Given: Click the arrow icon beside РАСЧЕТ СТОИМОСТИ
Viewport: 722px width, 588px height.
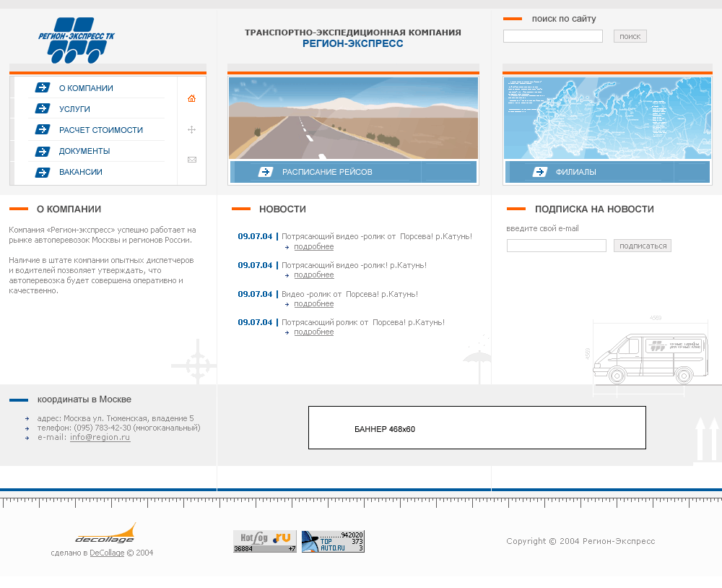Looking at the screenshot, I should (x=43, y=129).
